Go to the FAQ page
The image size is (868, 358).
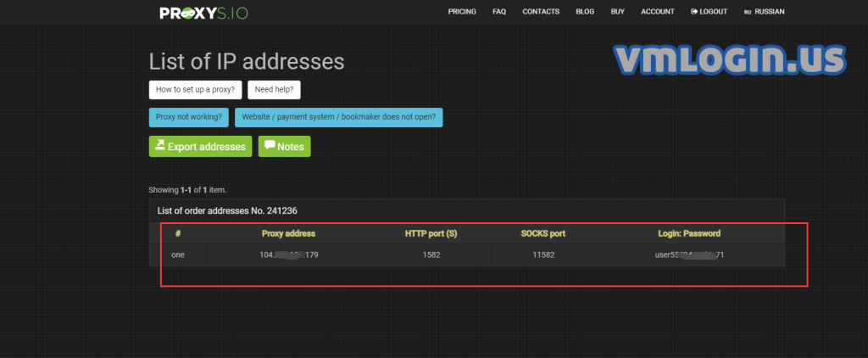pyautogui.click(x=498, y=12)
